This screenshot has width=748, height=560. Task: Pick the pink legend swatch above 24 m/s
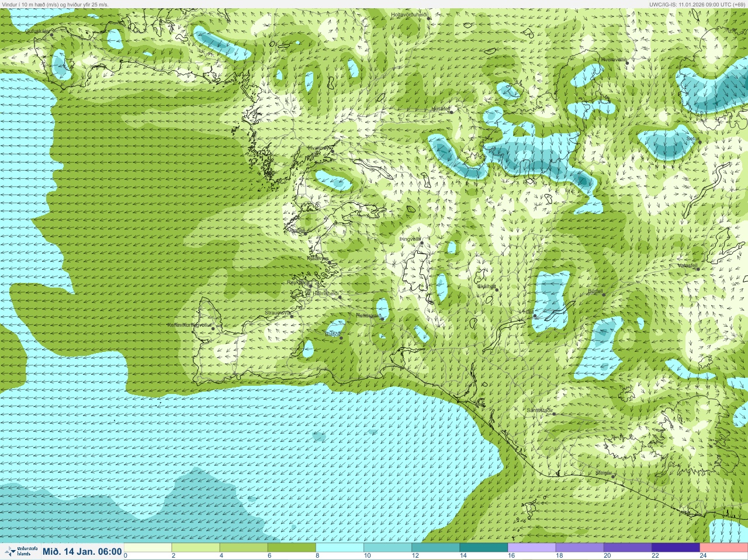[723, 548]
